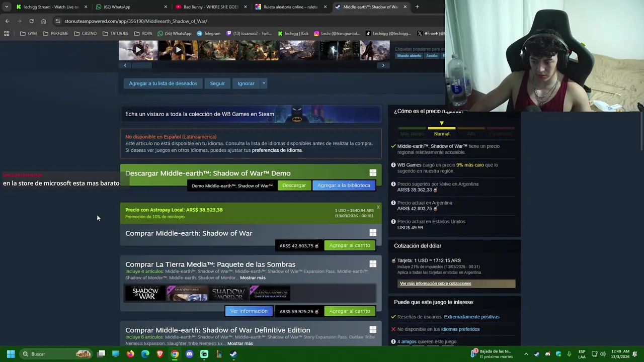Open Discord from the taskbar
Viewport: 644px width, 362px height.
tap(189, 354)
